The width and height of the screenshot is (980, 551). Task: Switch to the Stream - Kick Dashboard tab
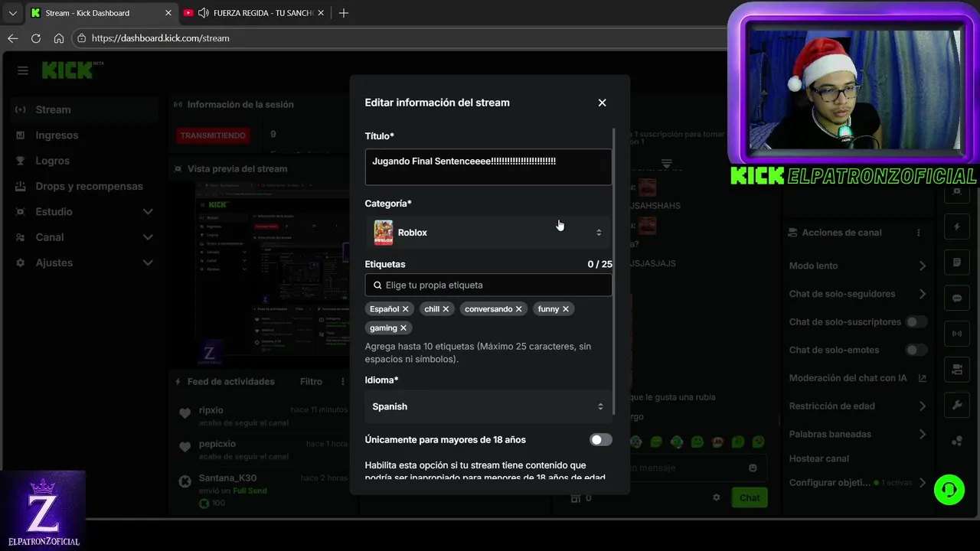101,13
